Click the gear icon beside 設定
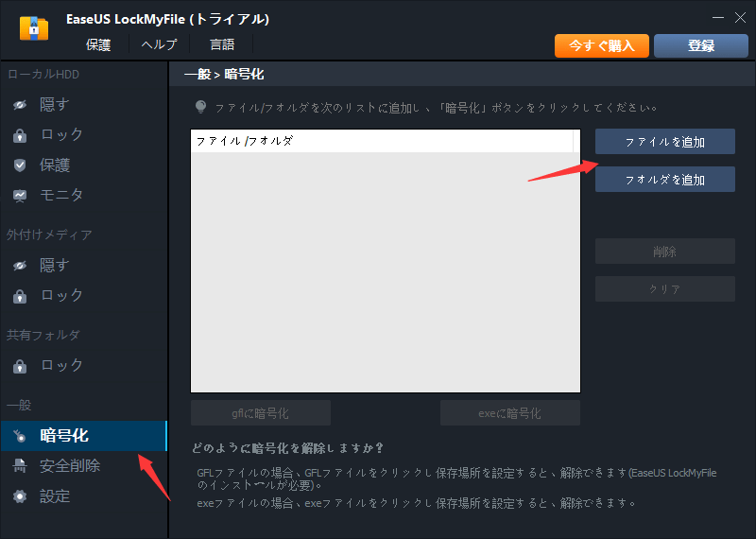Viewport: 756px width, 539px height. 20,496
